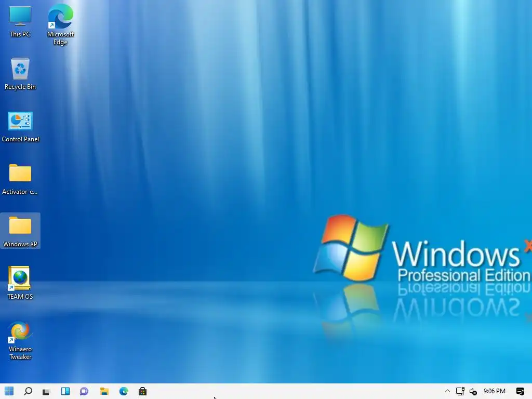Open taskbar Search
The image size is (532, 399).
(28, 391)
